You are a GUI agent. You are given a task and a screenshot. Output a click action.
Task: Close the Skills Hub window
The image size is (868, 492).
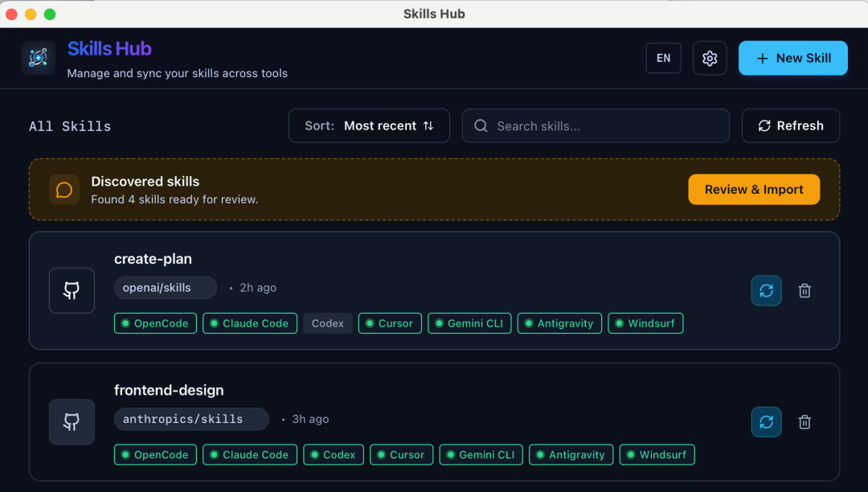point(11,14)
